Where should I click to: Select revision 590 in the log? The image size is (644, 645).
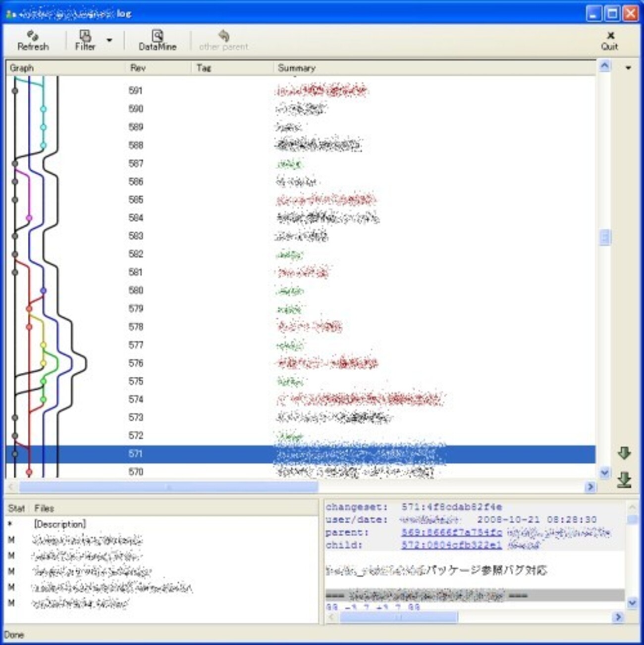[300, 109]
